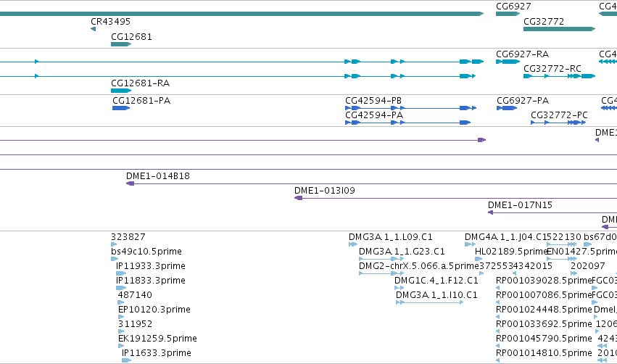The height and width of the screenshot is (364, 617).
Task: Click the bs49c10.5prime EST glyph
Action: coord(115,259)
